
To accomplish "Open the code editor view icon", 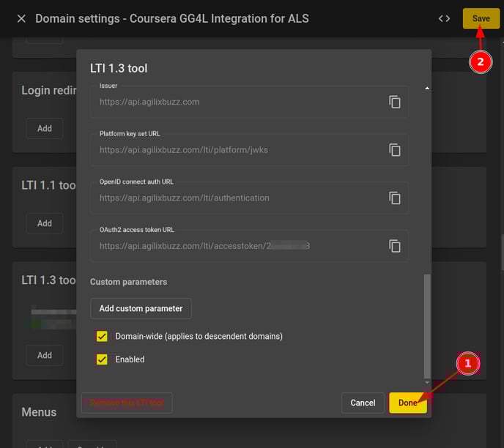I will pyautogui.click(x=444, y=18).
